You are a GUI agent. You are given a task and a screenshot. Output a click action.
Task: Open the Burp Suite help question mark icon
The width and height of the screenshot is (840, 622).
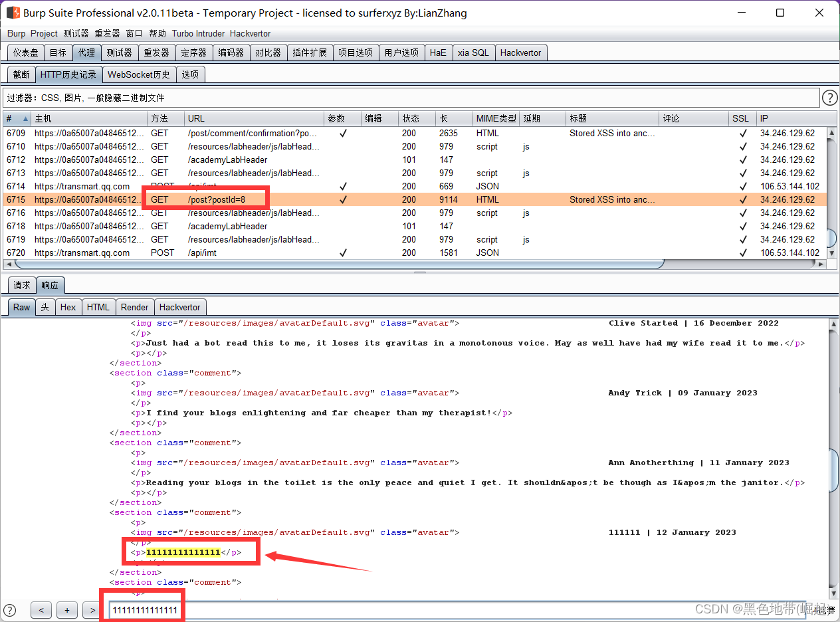click(829, 98)
